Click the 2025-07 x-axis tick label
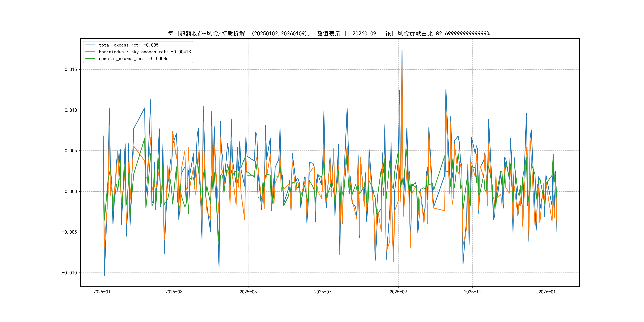The width and height of the screenshot is (644, 322). (x=323, y=292)
